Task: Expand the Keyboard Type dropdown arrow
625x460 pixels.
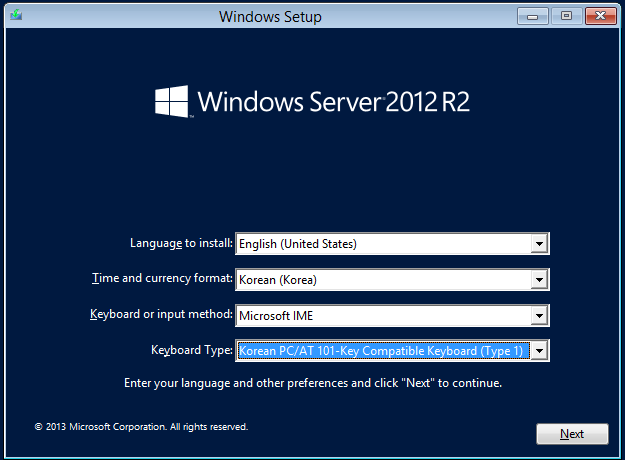Action: tap(539, 351)
